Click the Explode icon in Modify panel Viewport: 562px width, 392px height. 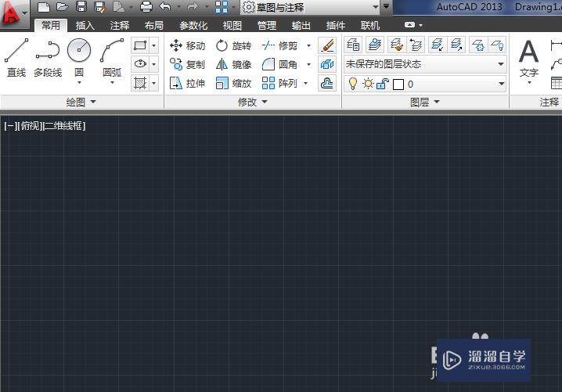pyautogui.click(x=327, y=64)
